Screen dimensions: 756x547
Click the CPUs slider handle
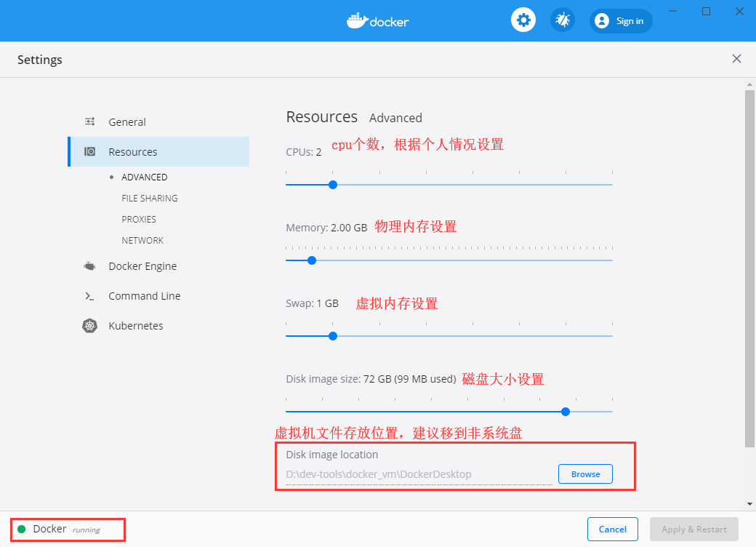(333, 185)
